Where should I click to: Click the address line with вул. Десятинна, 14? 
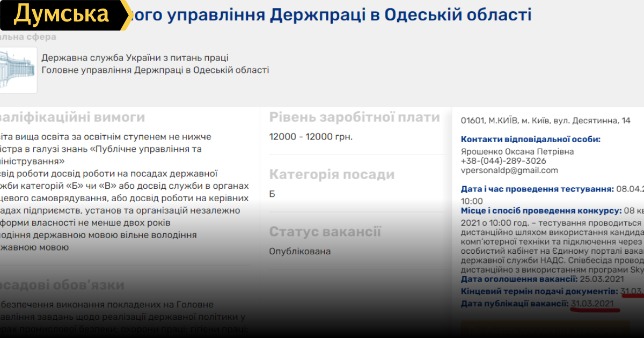(x=545, y=121)
